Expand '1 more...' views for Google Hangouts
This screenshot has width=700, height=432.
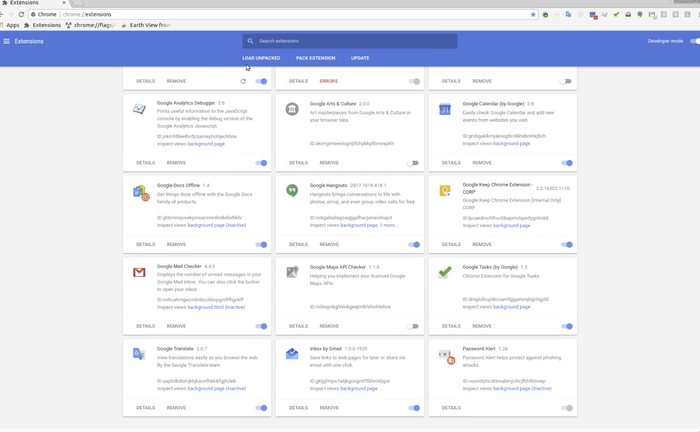pos(388,225)
